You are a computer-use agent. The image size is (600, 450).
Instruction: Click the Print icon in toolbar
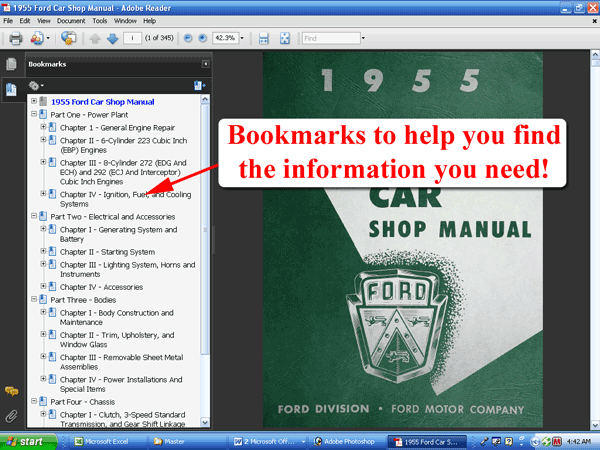pyautogui.click(x=15, y=38)
